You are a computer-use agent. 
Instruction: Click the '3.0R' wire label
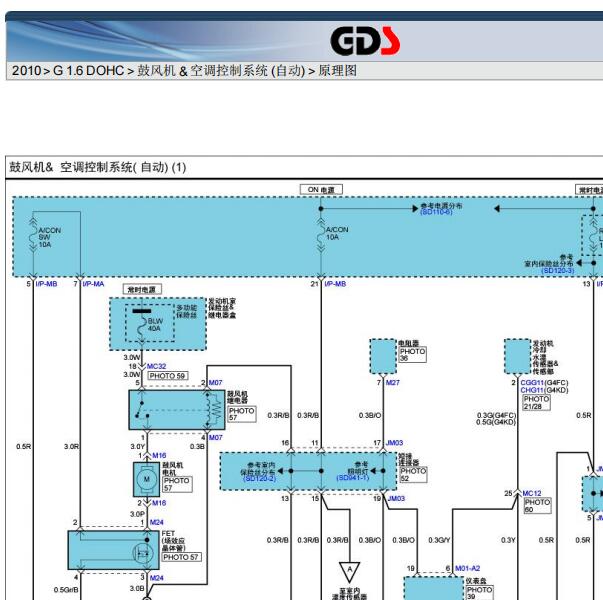point(72,447)
